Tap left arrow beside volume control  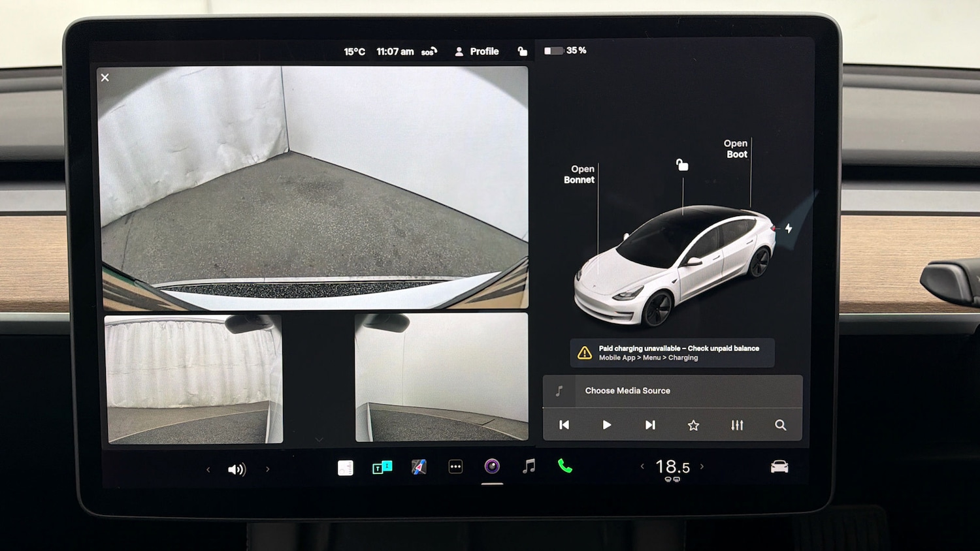(208, 469)
